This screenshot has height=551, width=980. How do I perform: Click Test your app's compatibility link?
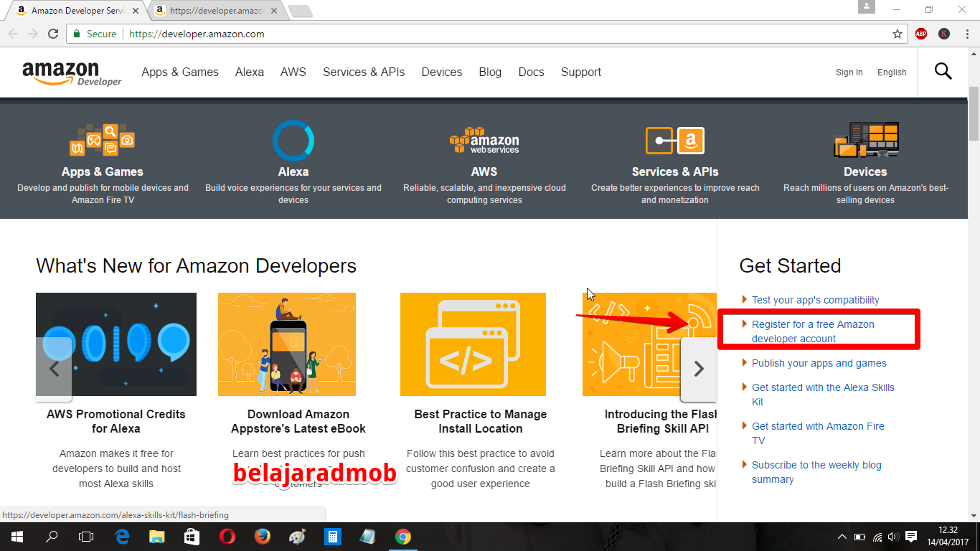tap(815, 300)
